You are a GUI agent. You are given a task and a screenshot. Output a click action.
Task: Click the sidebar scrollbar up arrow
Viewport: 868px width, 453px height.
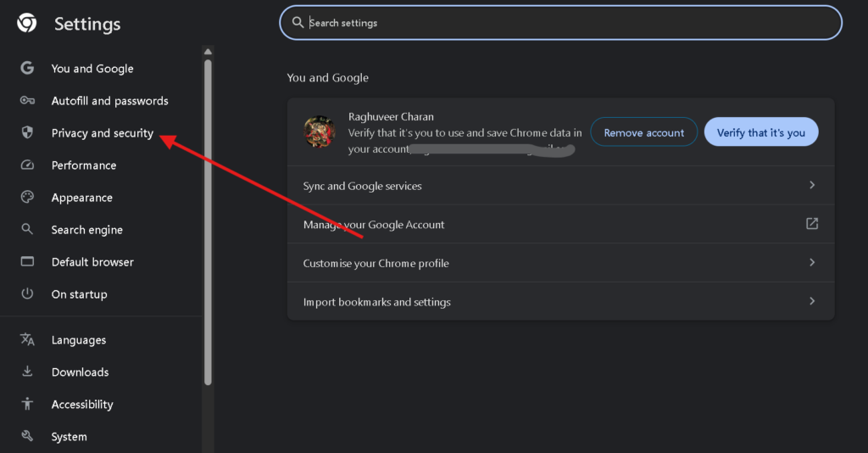tap(209, 52)
